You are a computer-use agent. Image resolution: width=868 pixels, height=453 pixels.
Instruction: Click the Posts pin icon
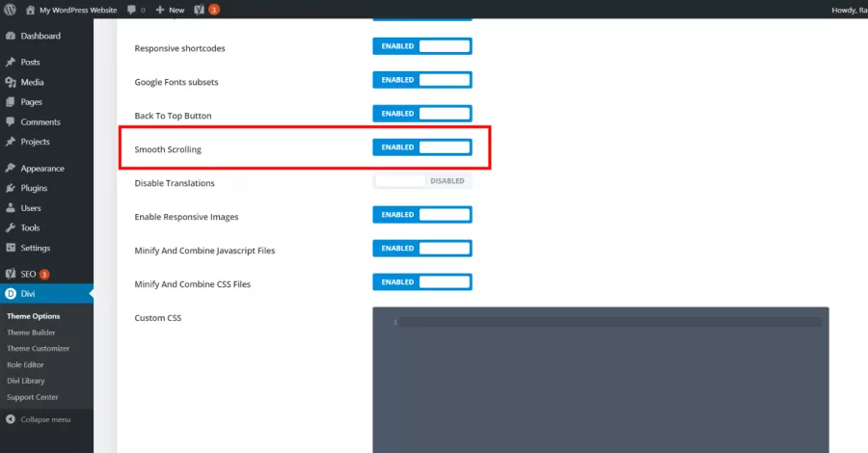pos(11,62)
